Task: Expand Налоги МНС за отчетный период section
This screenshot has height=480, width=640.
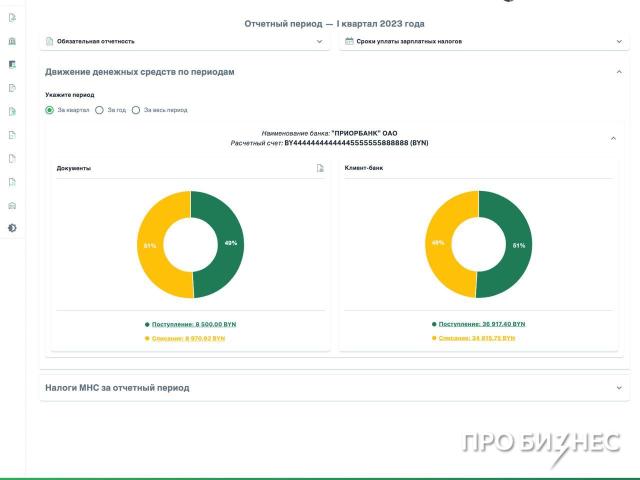Action: point(619,387)
